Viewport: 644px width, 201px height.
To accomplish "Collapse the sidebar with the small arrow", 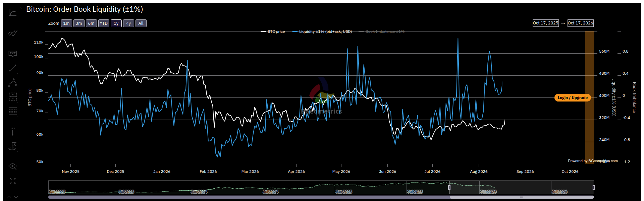I will [21, 7].
